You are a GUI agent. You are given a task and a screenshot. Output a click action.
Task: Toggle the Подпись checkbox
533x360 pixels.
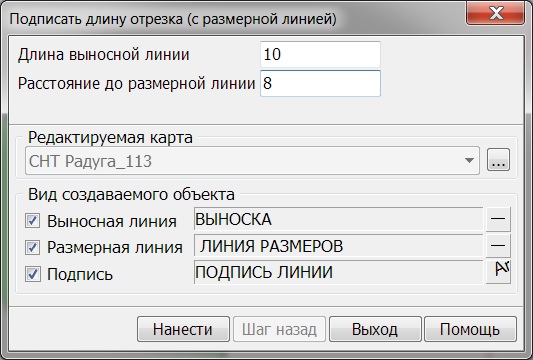point(33,274)
